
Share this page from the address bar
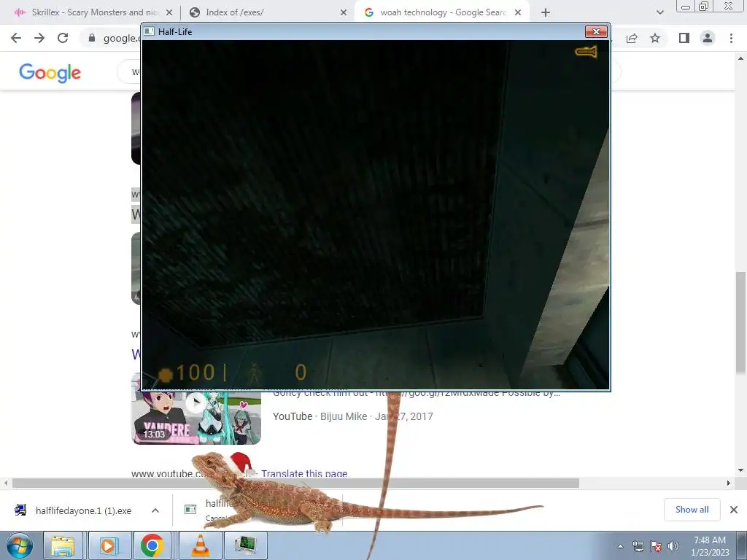[x=632, y=38]
